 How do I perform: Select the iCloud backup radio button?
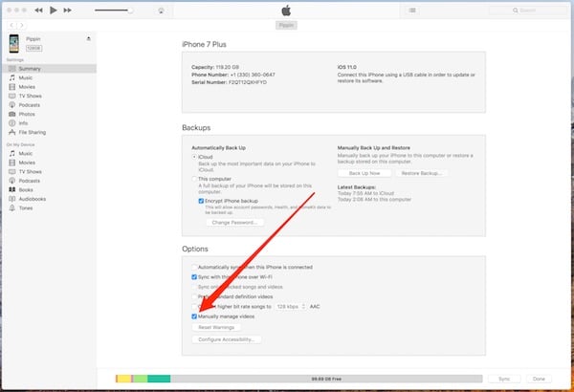click(x=194, y=157)
